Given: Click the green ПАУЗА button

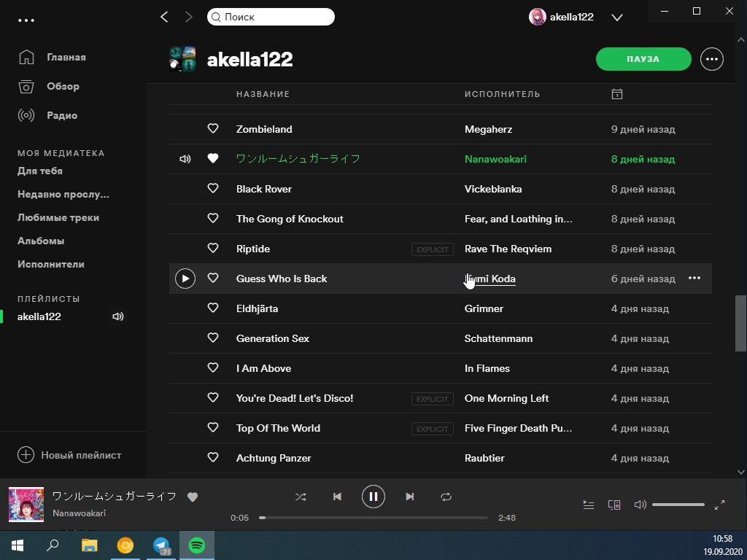Looking at the screenshot, I should pos(643,59).
